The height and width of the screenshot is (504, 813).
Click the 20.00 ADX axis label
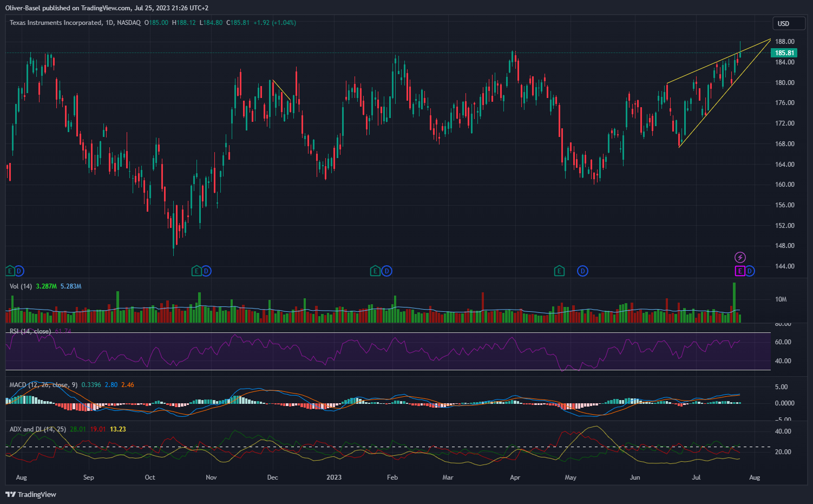[783, 452]
